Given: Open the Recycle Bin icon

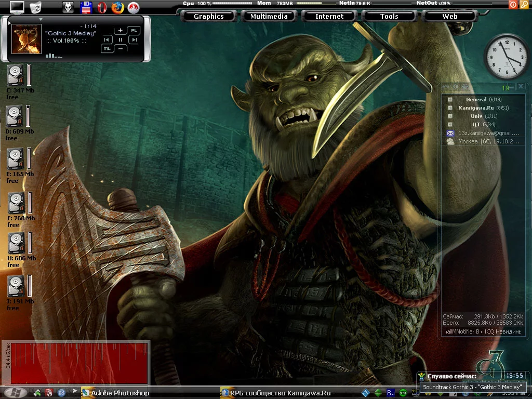Looking at the screenshot, I should coord(36,7).
